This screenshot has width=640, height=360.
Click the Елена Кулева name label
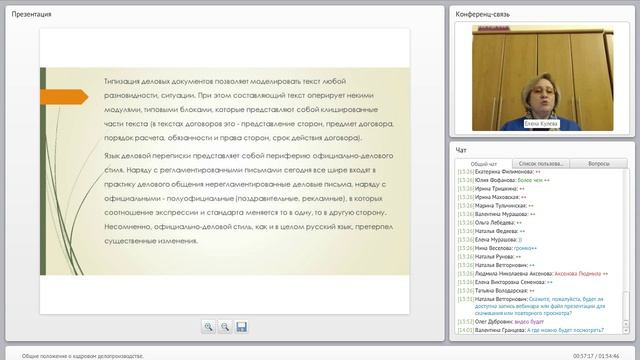(541, 123)
